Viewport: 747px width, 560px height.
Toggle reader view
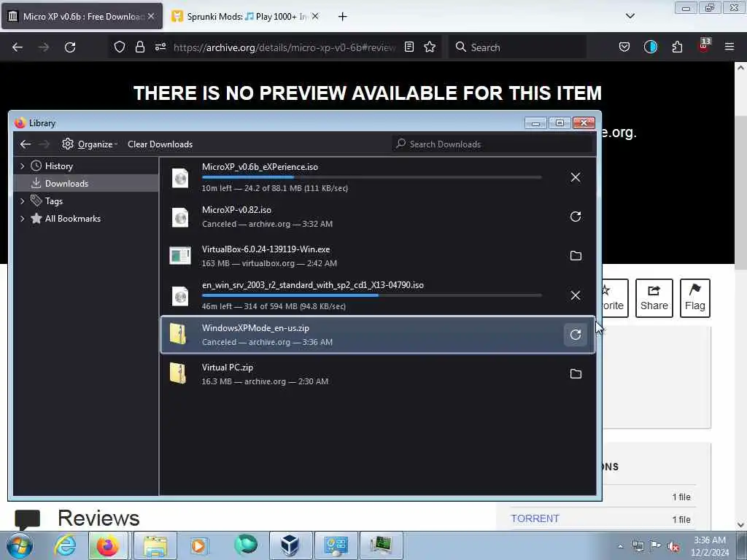click(409, 47)
